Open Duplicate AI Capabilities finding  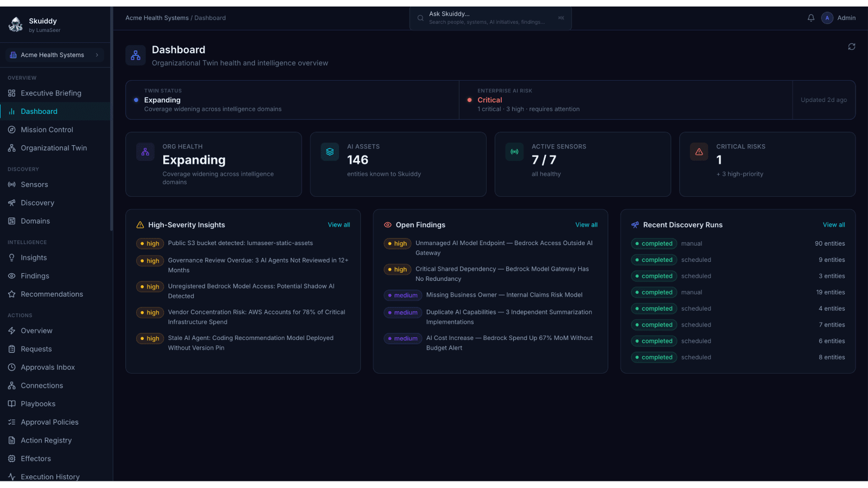click(x=490, y=317)
